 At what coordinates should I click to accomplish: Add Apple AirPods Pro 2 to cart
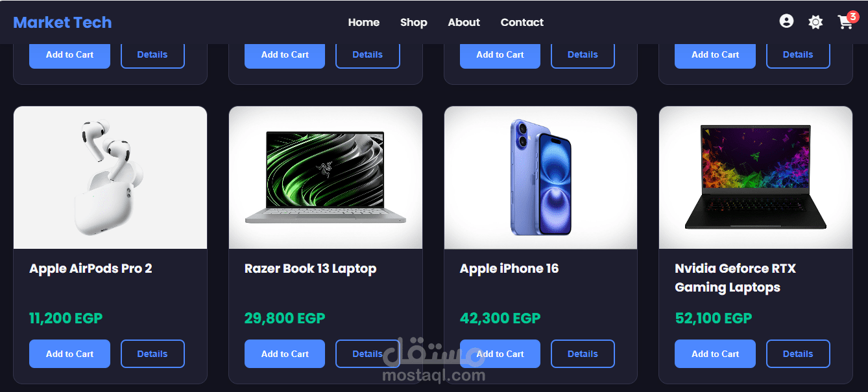click(69, 354)
